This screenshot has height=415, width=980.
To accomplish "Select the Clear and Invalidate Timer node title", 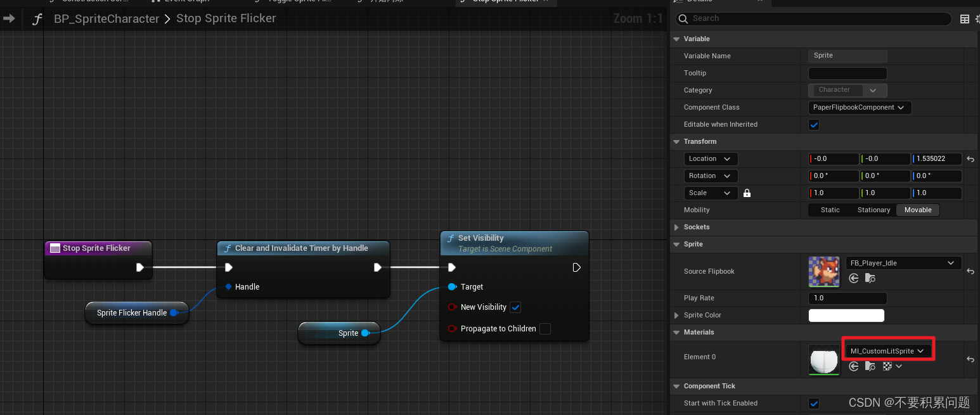I will pyautogui.click(x=302, y=248).
